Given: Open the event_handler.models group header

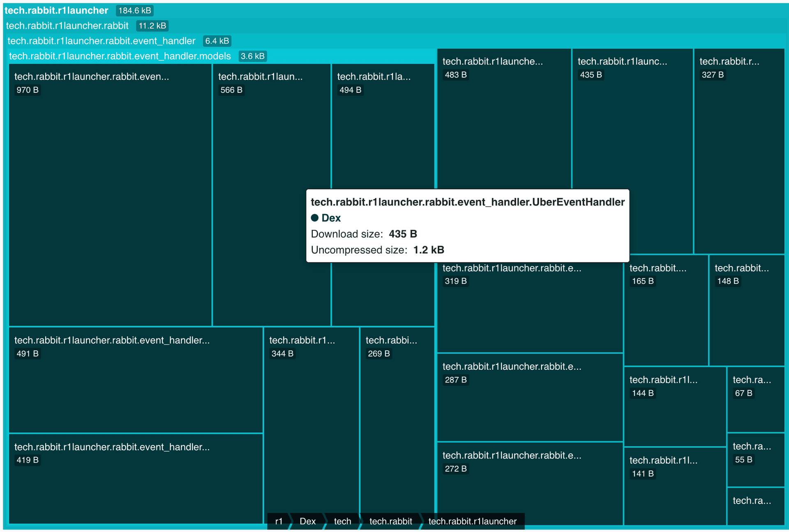Looking at the screenshot, I should (x=120, y=56).
